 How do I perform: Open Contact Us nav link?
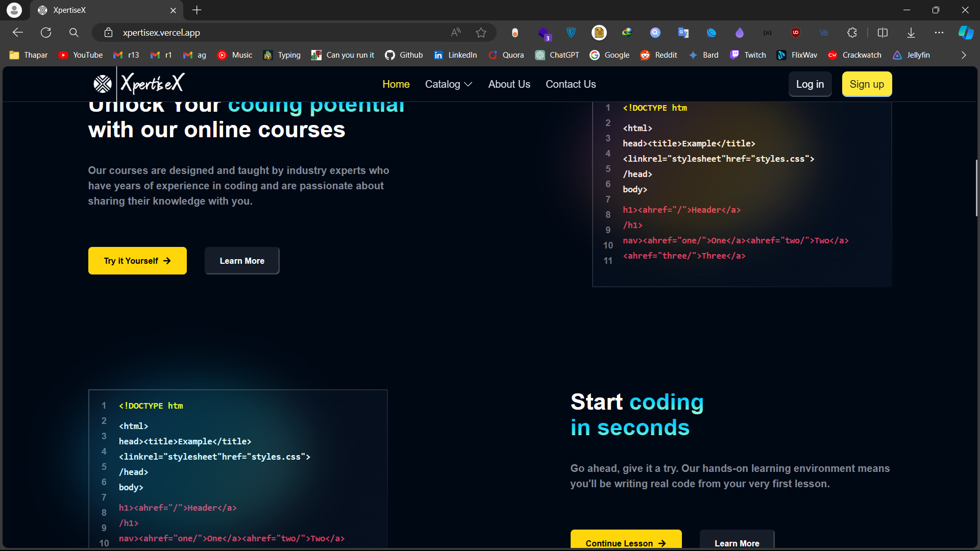[x=571, y=84]
